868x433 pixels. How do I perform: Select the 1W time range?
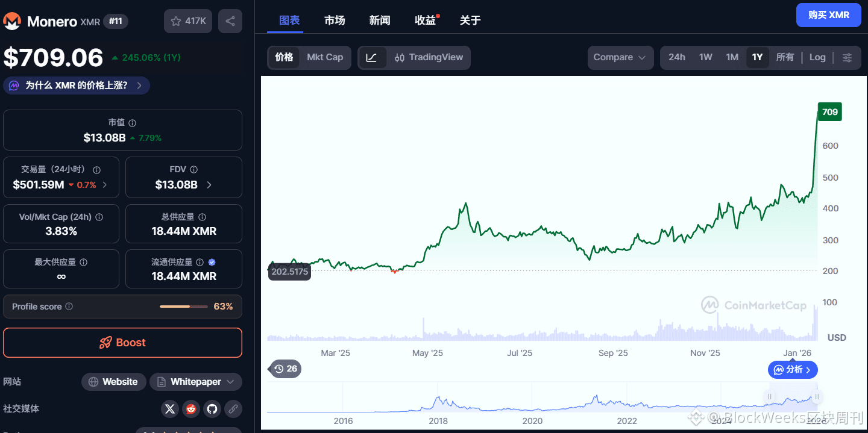tap(706, 58)
